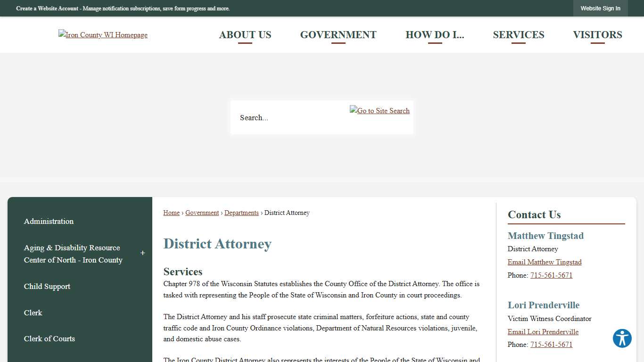Open the About Us dropdown menu
644x362 pixels.
click(245, 34)
